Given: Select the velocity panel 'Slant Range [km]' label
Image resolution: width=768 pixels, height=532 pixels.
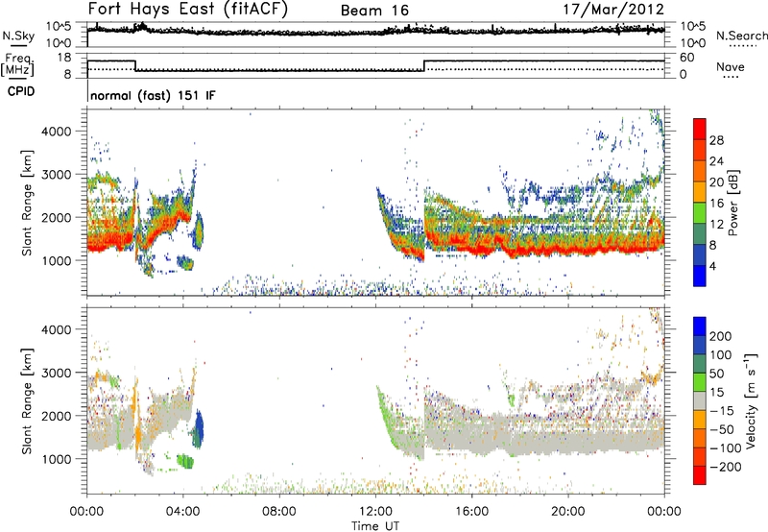Looking at the screenshot, I should point(27,401).
